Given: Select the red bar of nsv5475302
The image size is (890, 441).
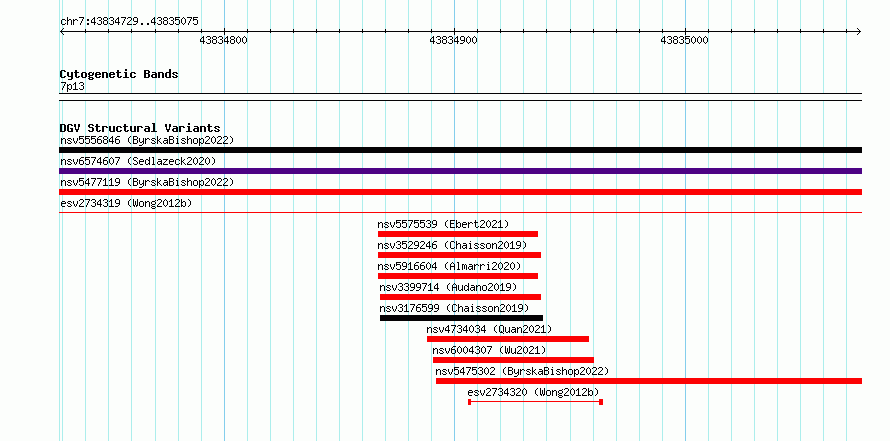Looking at the screenshot, I should point(649,381).
